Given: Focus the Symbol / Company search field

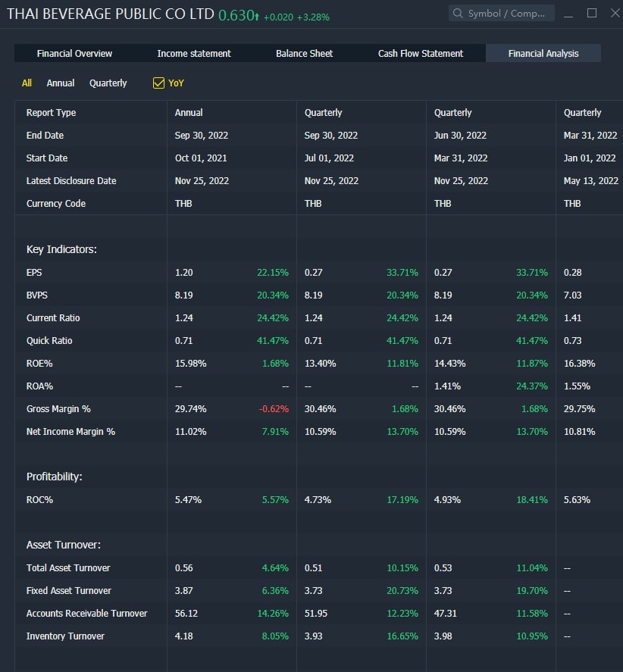Looking at the screenshot, I should (501, 14).
